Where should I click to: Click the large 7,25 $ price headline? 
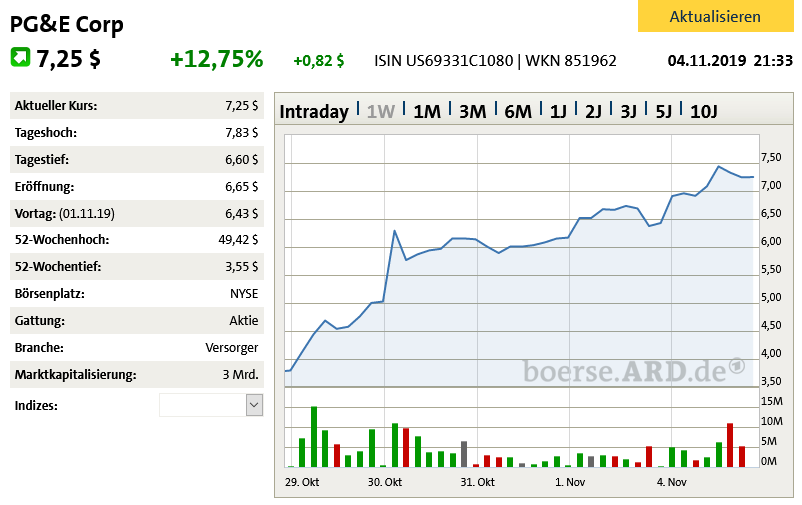pos(68,59)
